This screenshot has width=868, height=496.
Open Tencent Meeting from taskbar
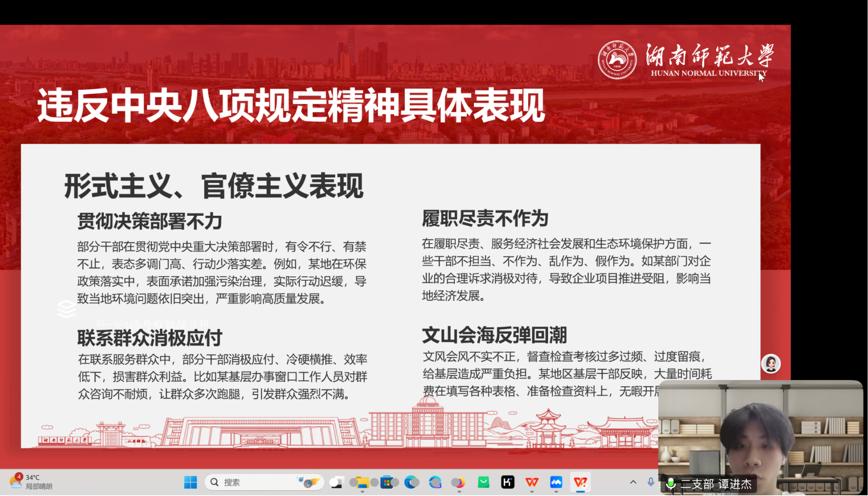[556, 482]
